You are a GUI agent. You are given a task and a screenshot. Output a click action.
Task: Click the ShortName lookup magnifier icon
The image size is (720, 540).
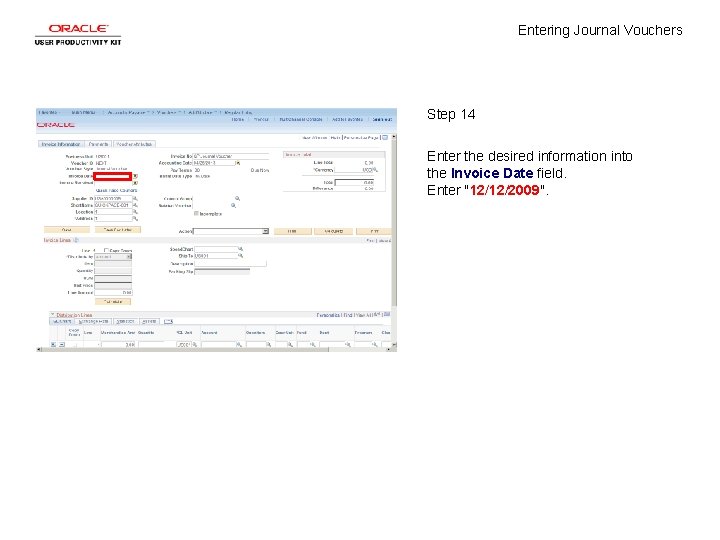click(x=135, y=205)
